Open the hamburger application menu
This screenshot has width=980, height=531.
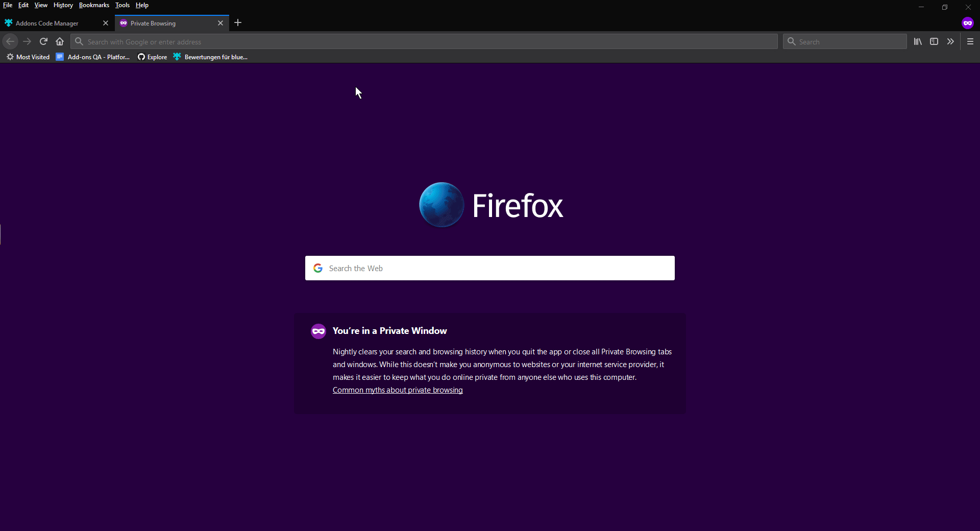point(970,41)
